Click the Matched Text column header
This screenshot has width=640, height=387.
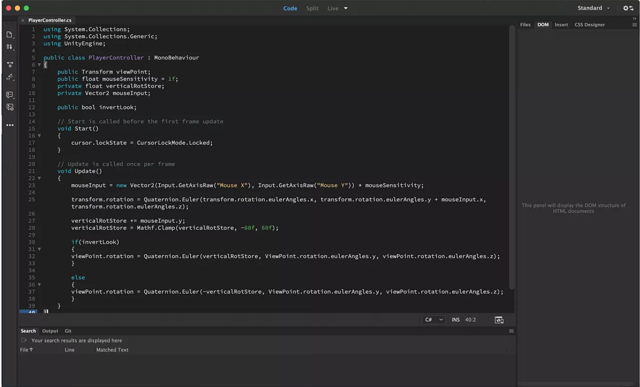[x=112, y=350]
